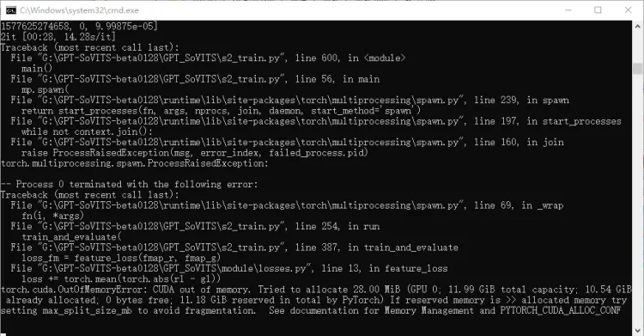644x336 pixels.
Task: Click the 'Process 0 terminated' line
Action: pos(130,184)
